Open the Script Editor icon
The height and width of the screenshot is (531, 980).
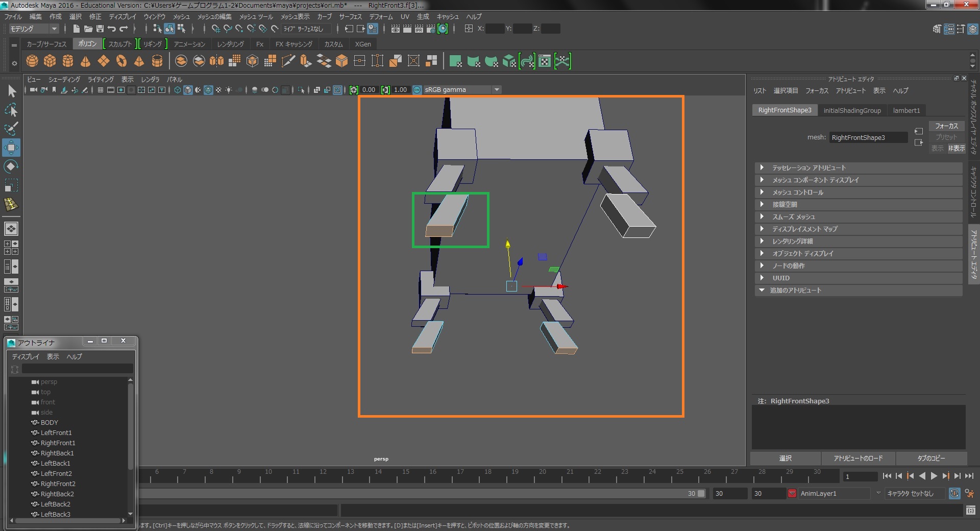(x=970, y=510)
